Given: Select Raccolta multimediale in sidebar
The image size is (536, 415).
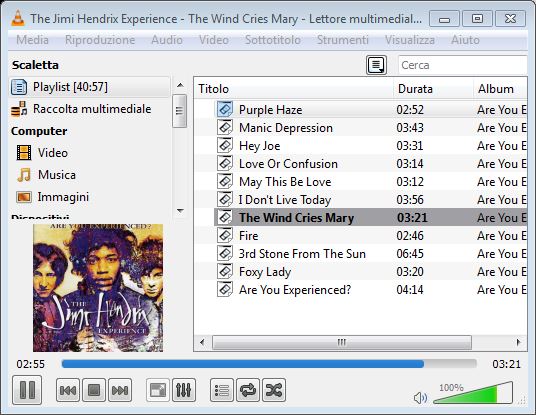Looking at the screenshot, I should 90,109.
